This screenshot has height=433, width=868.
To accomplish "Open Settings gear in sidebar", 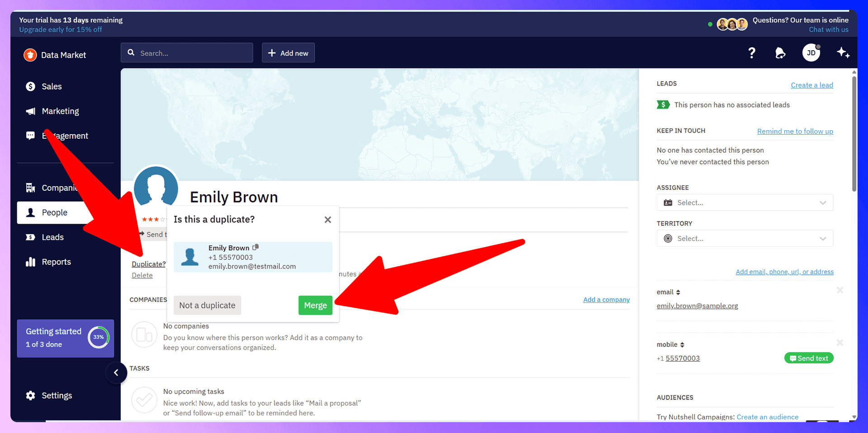I will pyautogui.click(x=30, y=395).
